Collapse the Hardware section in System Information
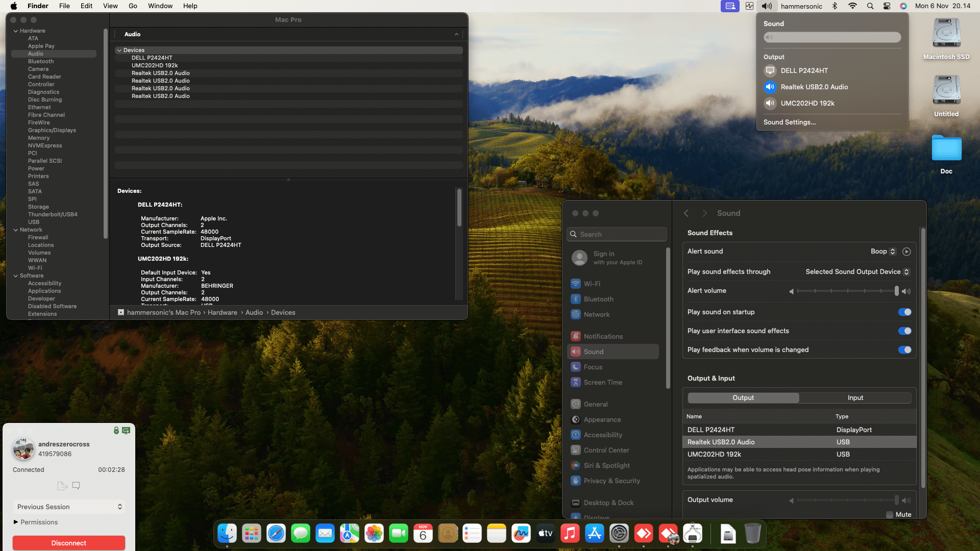The height and width of the screenshot is (551, 980). coord(16,31)
